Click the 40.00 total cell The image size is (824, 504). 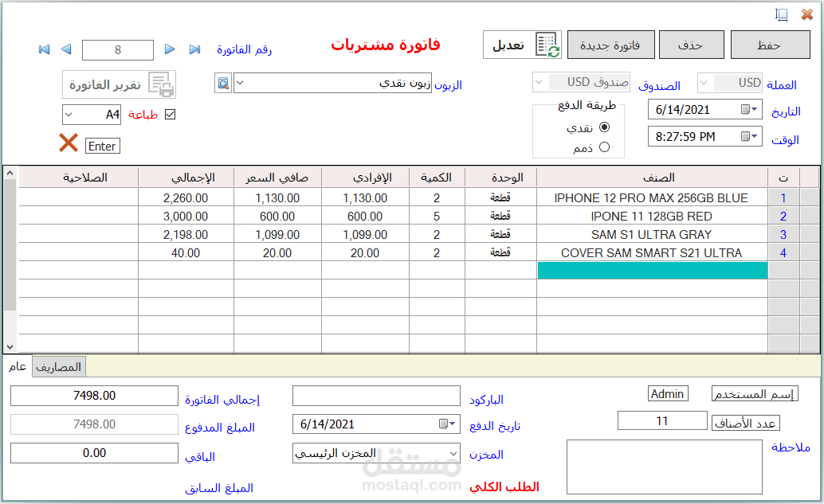[186, 253]
